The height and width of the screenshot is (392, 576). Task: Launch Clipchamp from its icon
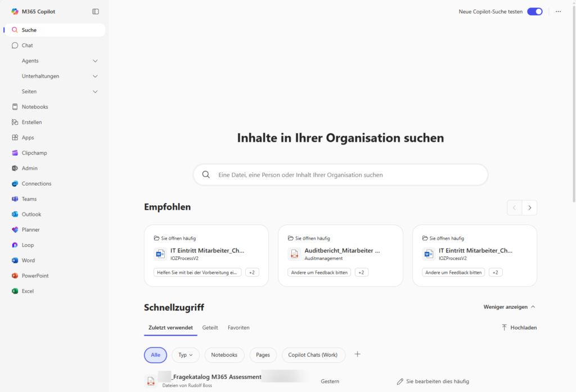pyautogui.click(x=15, y=153)
